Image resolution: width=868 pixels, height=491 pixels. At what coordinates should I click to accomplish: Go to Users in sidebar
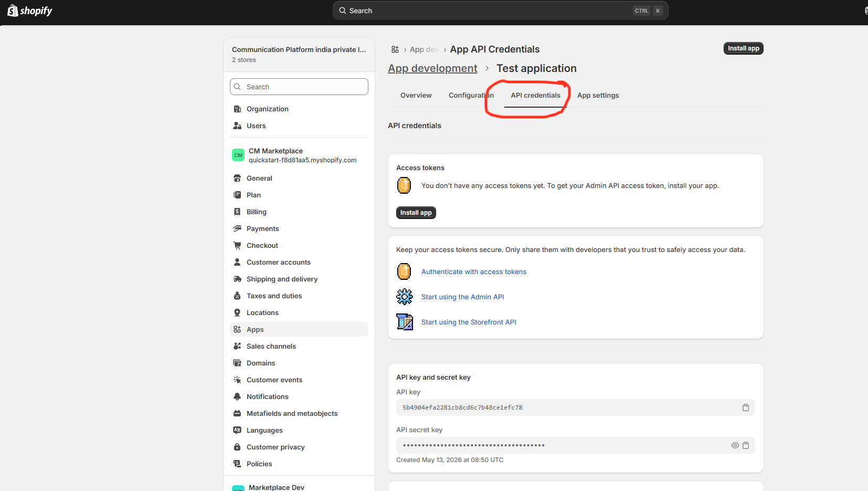click(x=299, y=126)
